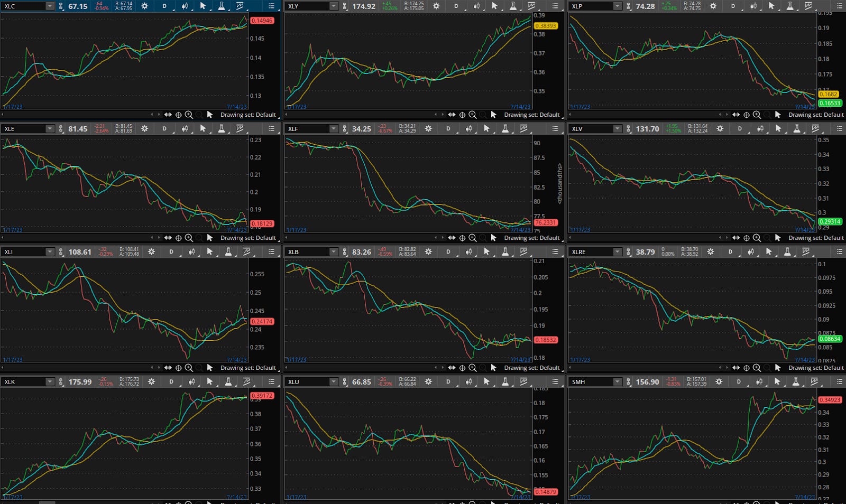
Task: Click the 0.14946 price label on XLC
Action: pos(262,21)
